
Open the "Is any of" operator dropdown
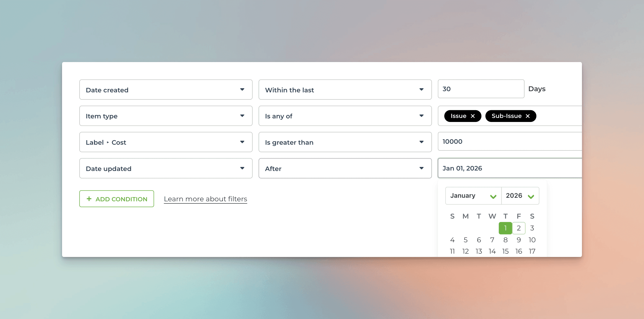[345, 116]
